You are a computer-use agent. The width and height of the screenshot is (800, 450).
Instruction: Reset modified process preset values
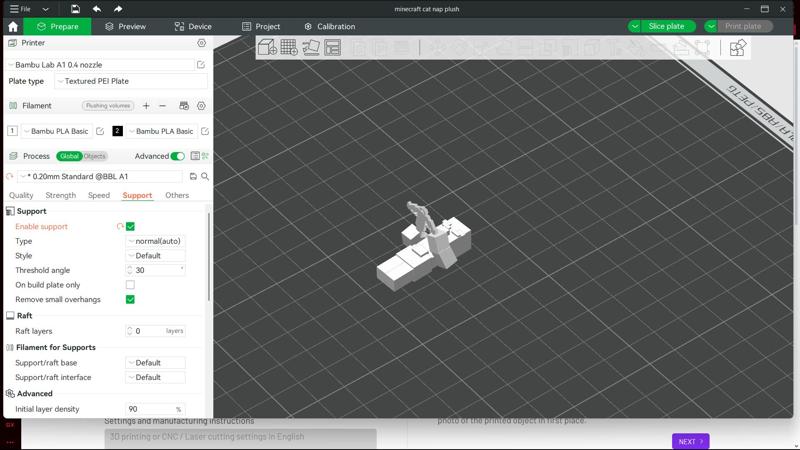10,177
